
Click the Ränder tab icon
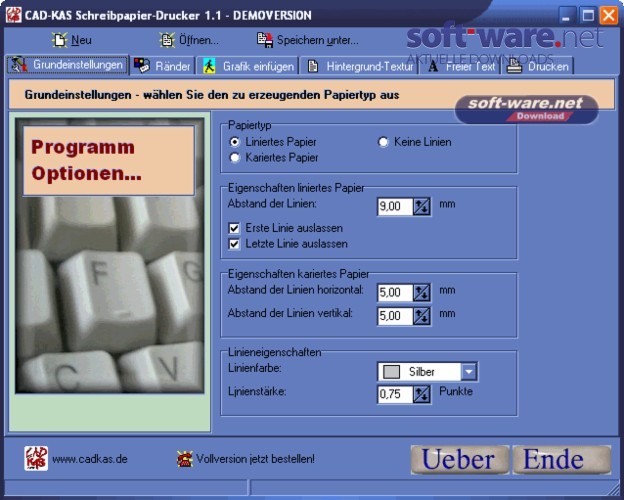click(142, 66)
